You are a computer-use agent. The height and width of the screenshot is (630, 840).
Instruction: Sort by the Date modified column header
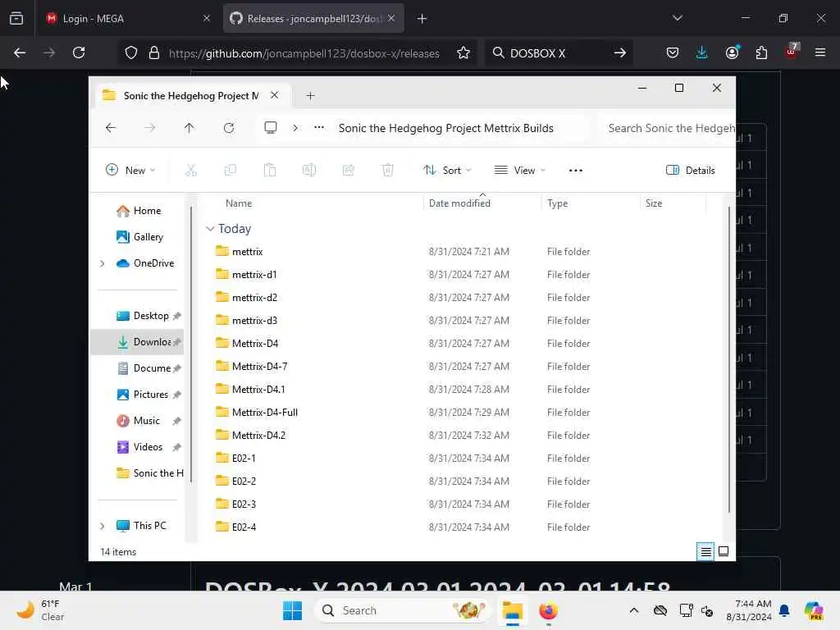pos(459,203)
